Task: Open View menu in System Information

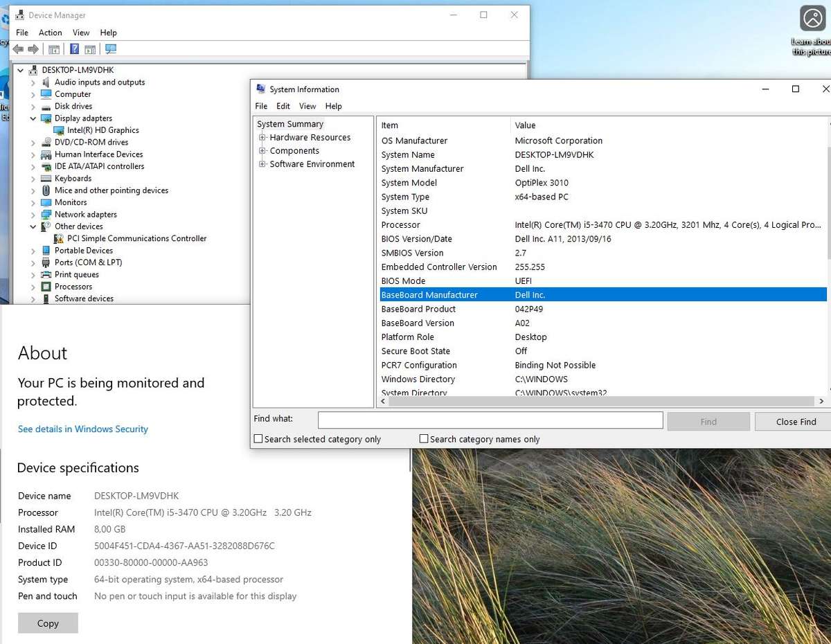Action: 307,106
